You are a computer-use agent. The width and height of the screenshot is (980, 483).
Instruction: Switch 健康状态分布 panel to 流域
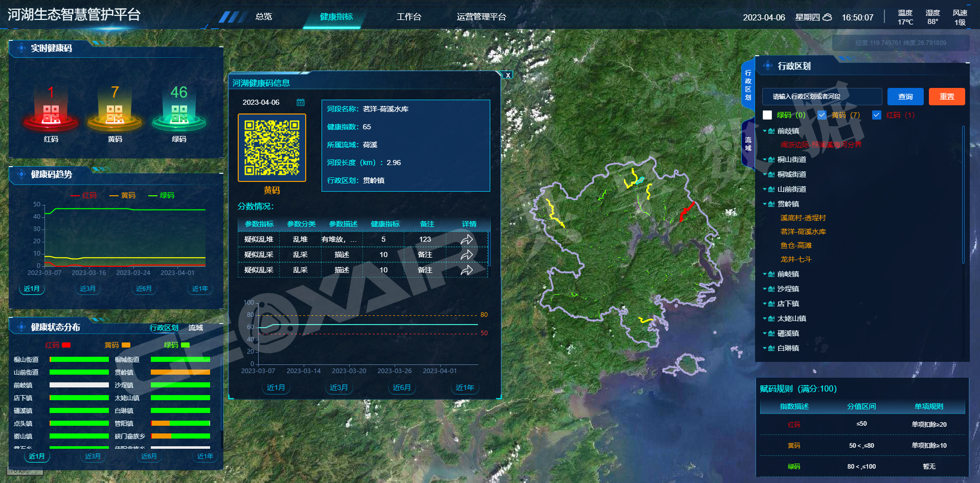click(x=196, y=328)
